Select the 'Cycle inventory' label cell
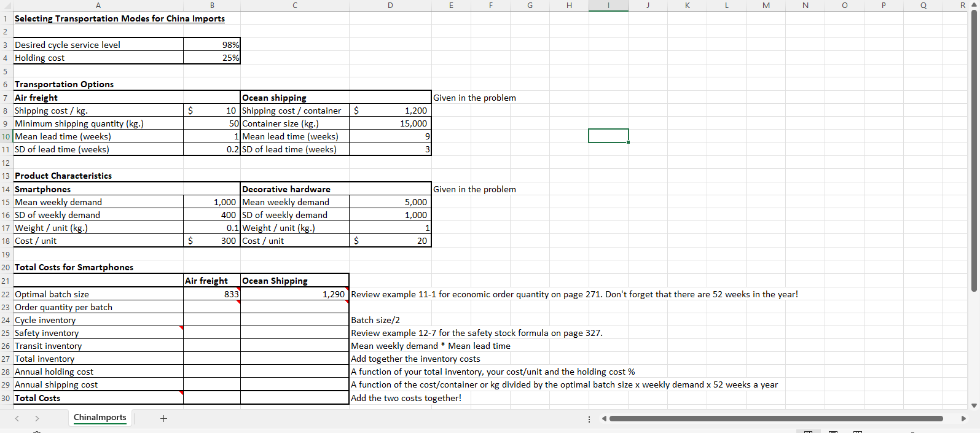Screen dimensions: 980x433 (x=98, y=320)
